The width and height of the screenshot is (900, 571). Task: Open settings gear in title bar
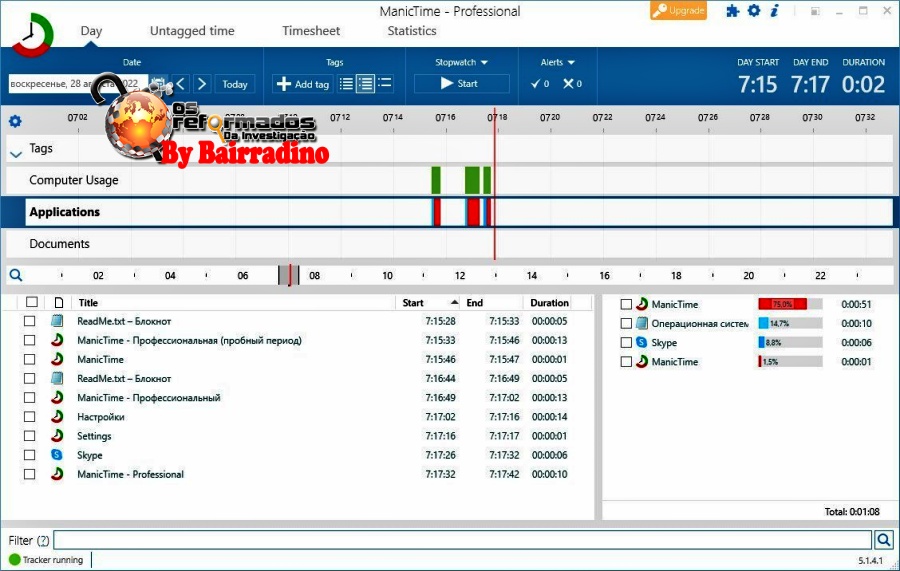coord(754,10)
